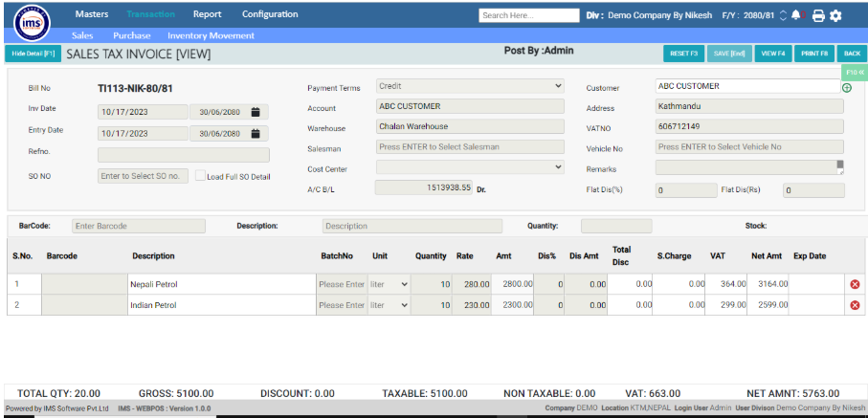Click the Description column header

(153, 255)
